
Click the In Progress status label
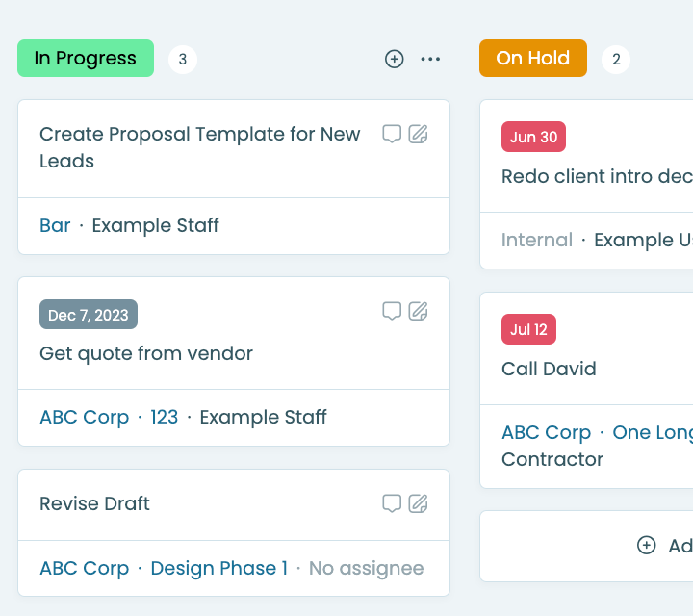pyautogui.click(x=86, y=59)
